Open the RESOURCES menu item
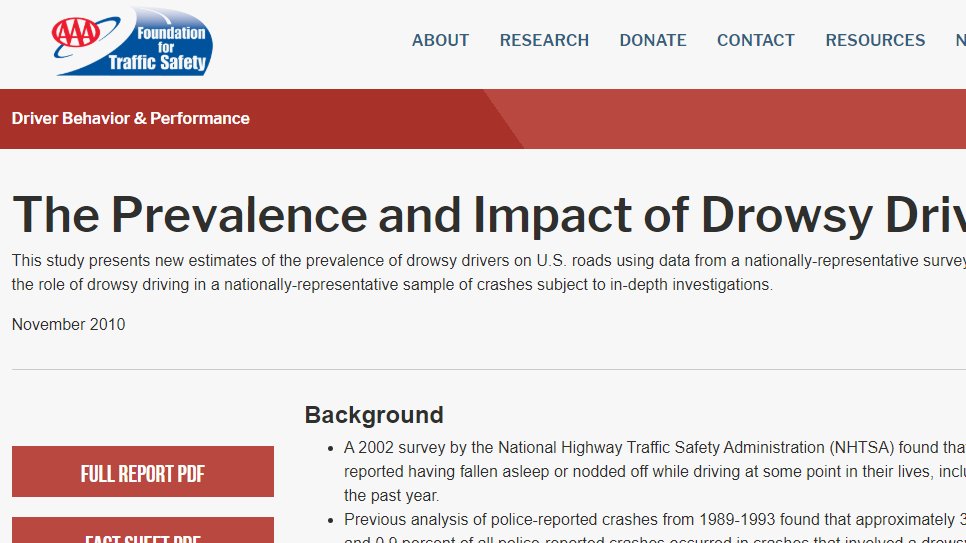 tap(875, 41)
